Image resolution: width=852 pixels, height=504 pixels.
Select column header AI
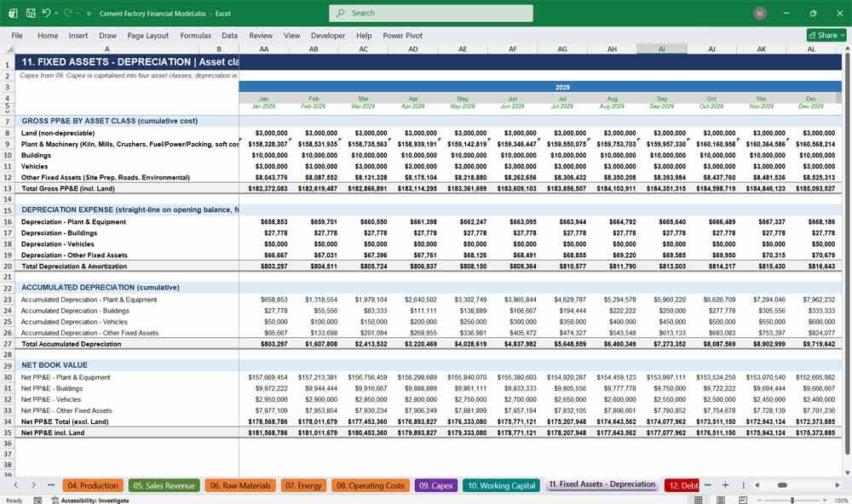662,49
